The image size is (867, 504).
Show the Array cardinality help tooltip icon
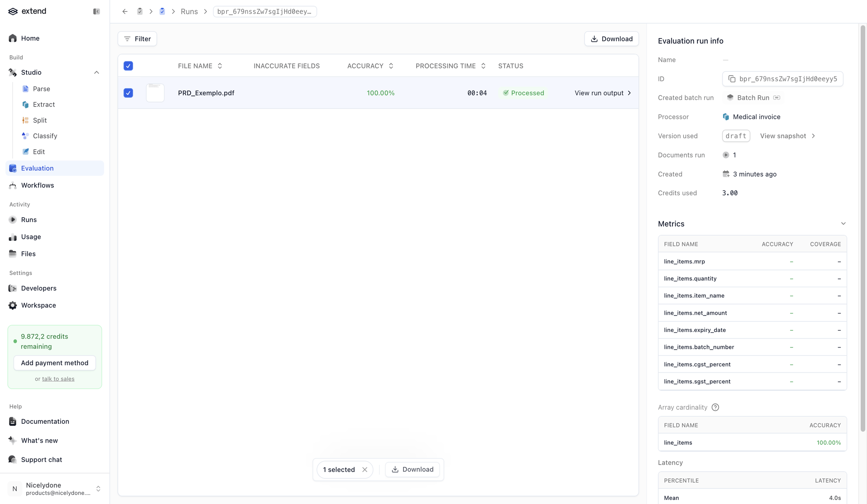click(715, 407)
